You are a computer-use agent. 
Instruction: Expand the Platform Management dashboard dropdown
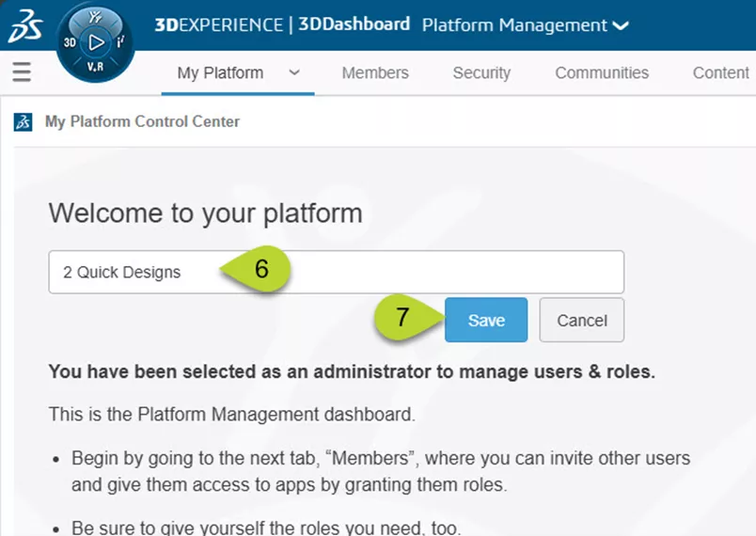(620, 25)
